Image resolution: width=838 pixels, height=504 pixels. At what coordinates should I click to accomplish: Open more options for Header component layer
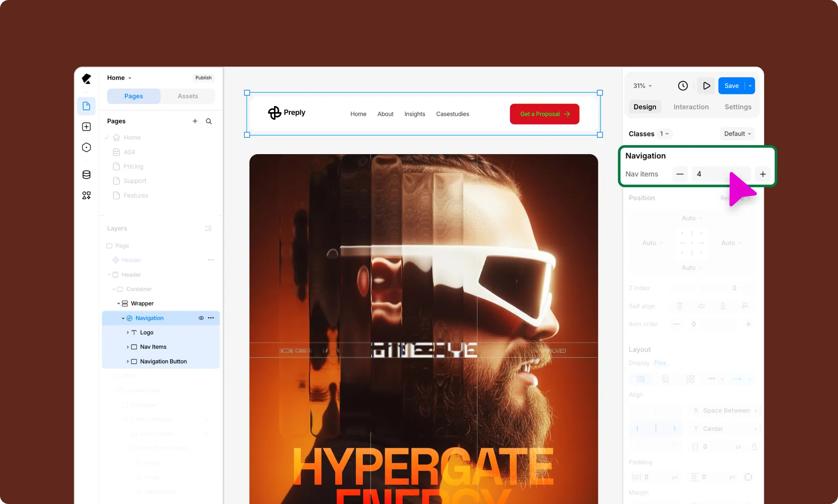(x=211, y=260)
